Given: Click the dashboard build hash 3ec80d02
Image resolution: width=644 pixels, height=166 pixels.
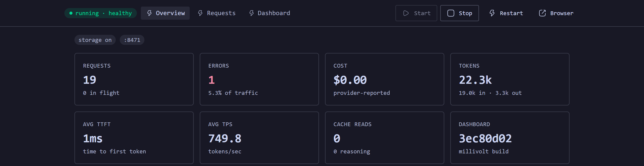Looking at the screenshot, I should [485, 139].
